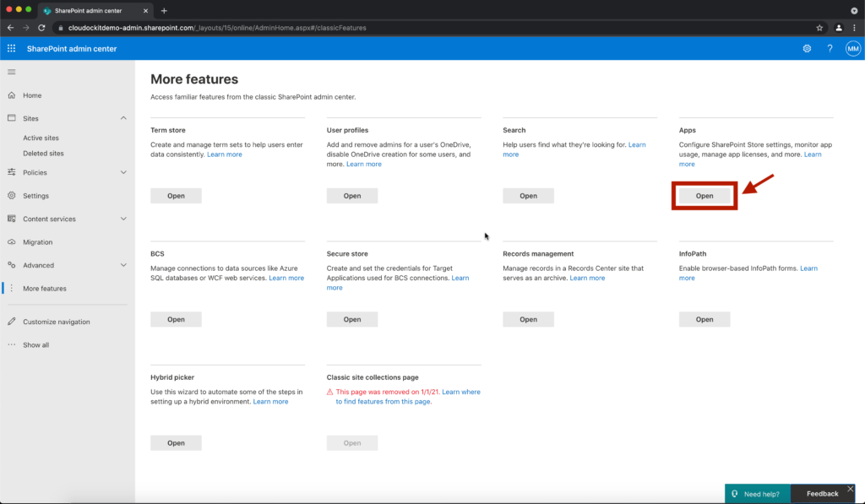865x504 pixels.
Task: Click the Advanced icon in sidebar
Action: point(12,265)
